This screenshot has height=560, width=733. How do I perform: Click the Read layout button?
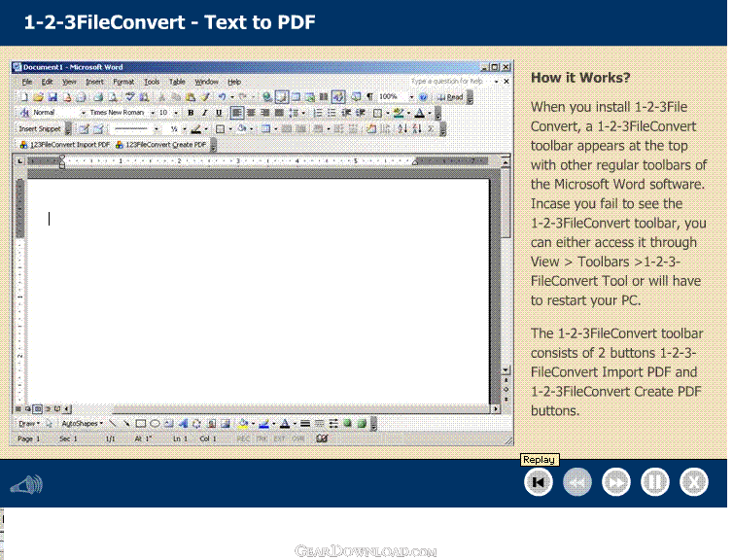(449, 97)
